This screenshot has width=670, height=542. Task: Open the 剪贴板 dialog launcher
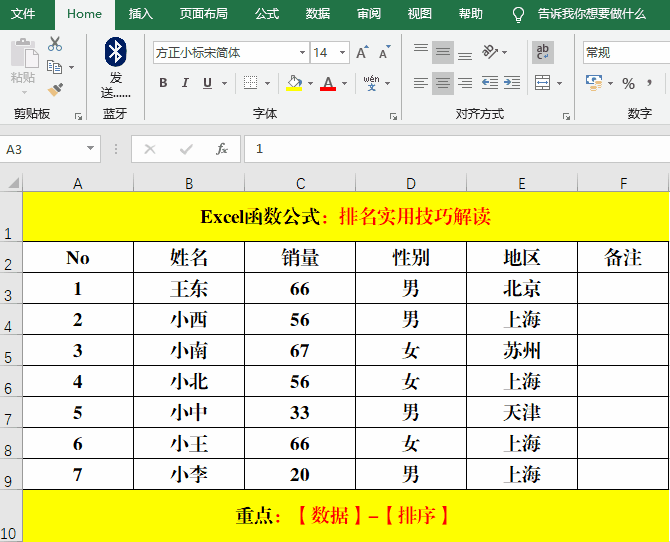(x=78, y=116)
